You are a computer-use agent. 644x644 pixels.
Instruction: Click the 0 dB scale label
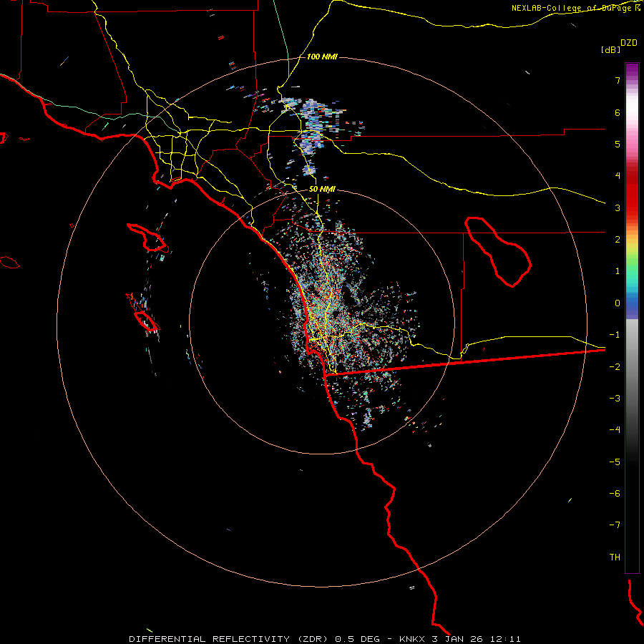(618, 303)
